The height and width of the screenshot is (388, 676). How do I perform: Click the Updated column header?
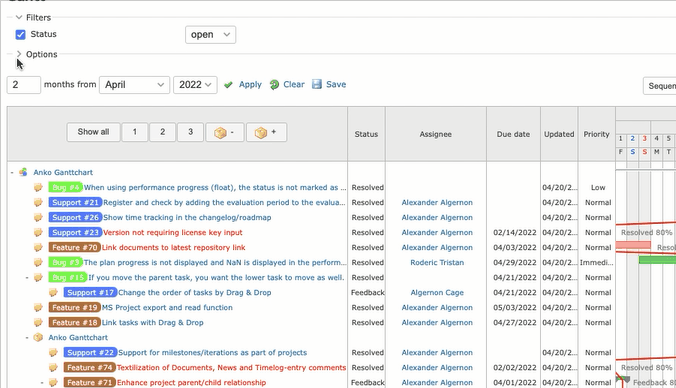(x=559, y=134)
